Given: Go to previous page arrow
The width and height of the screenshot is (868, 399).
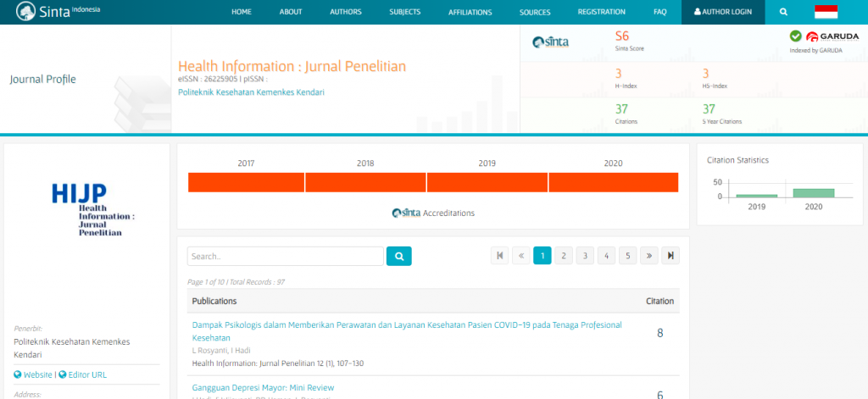Looking at the screenshot, I should [x=521, y=256].
